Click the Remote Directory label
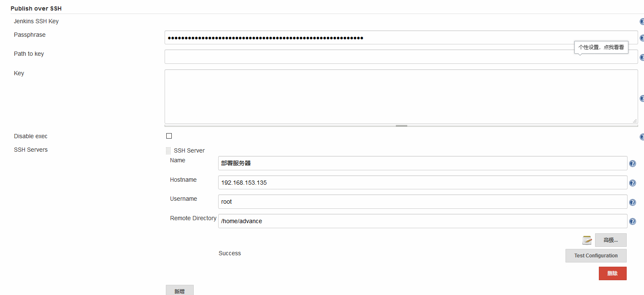Screen dimensions: 644x295 pos(193,218)
